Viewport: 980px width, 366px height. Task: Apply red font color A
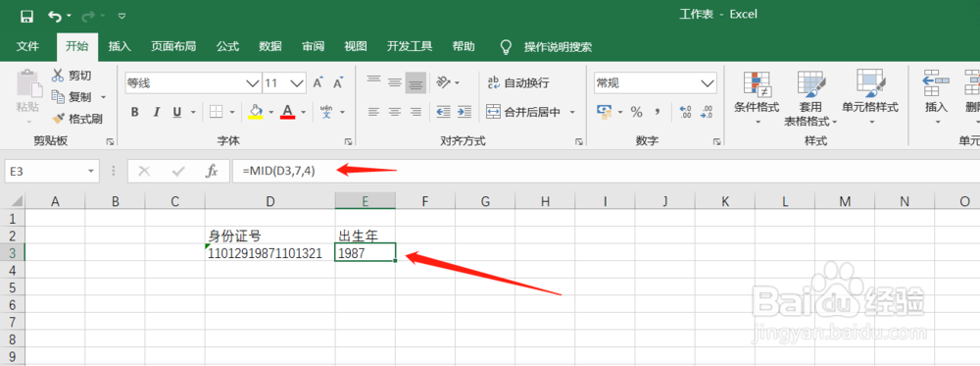(x=287, y=112)
